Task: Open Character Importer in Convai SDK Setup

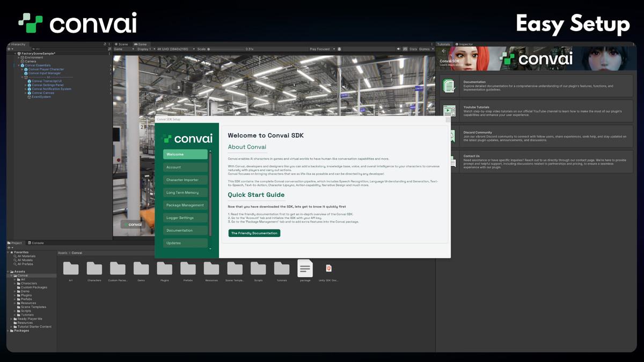Action: click(185, 180)
